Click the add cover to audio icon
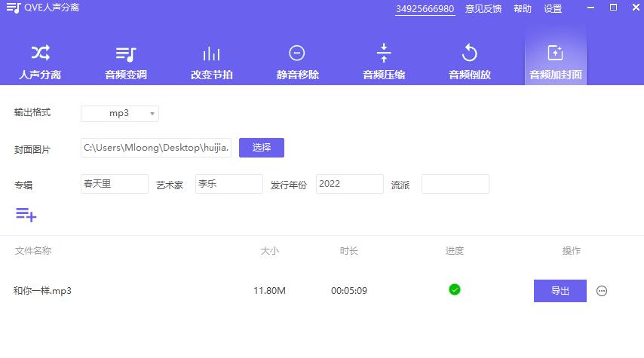Image resolution: width=644 pixels, height=358 pixels. click(555, 53)
